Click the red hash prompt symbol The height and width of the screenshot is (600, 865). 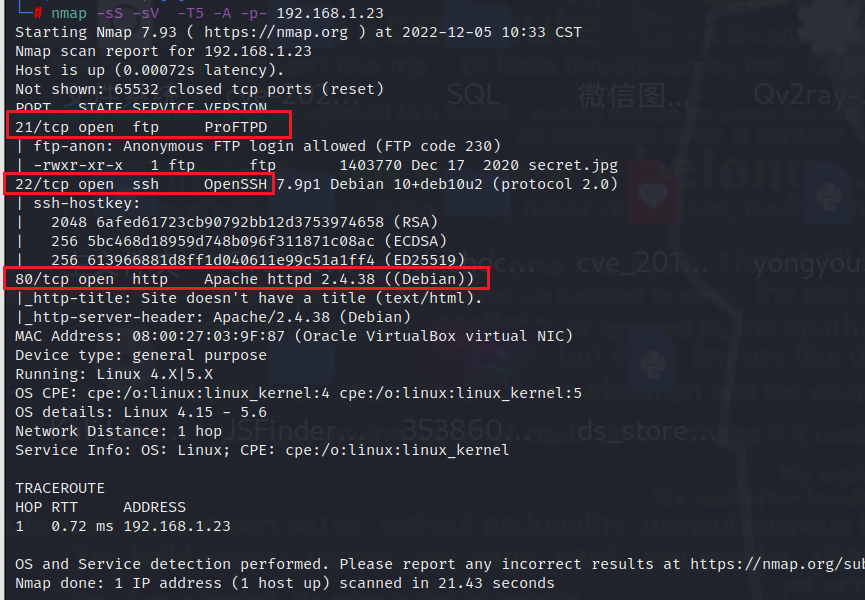(x=38, y=13)
